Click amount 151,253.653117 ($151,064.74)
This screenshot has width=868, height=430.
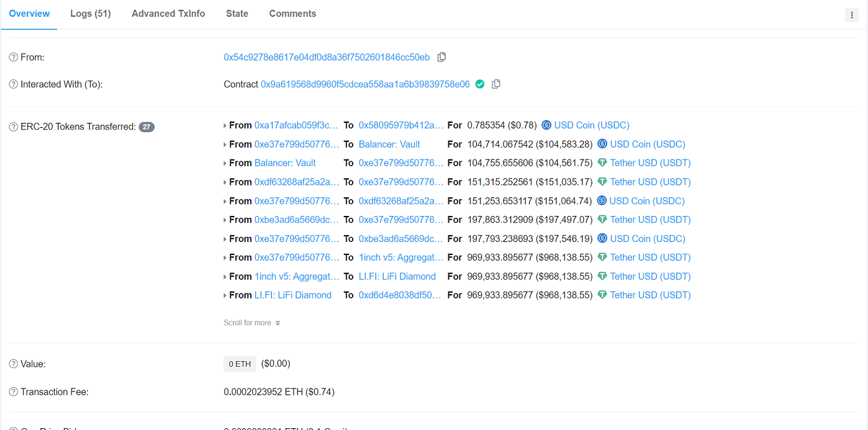coord(530,201)
